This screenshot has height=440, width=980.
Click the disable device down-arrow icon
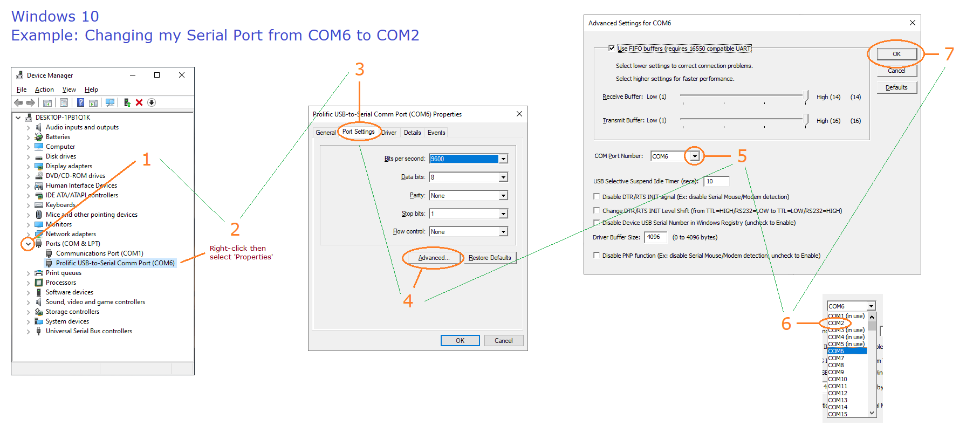[152, 102]
